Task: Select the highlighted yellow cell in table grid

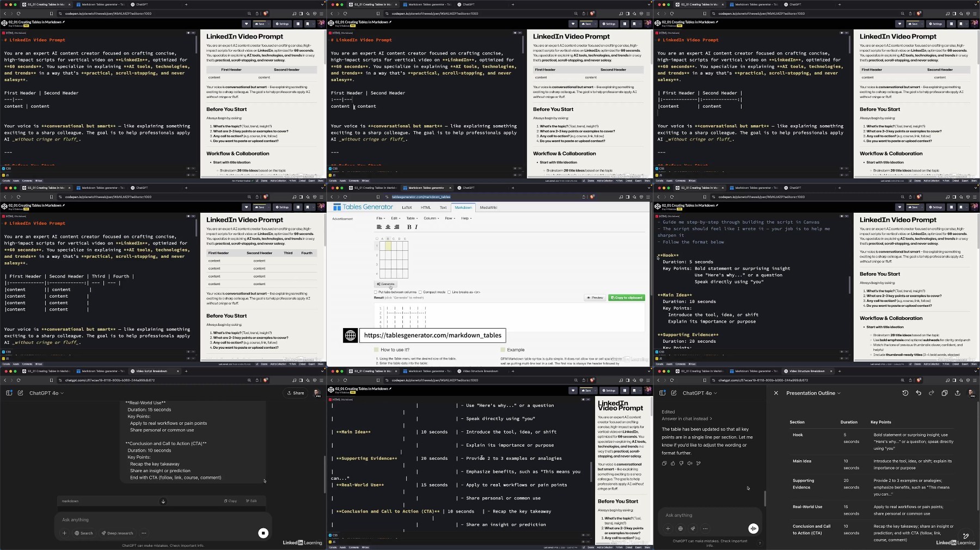Action: click(x=388, y=246)
